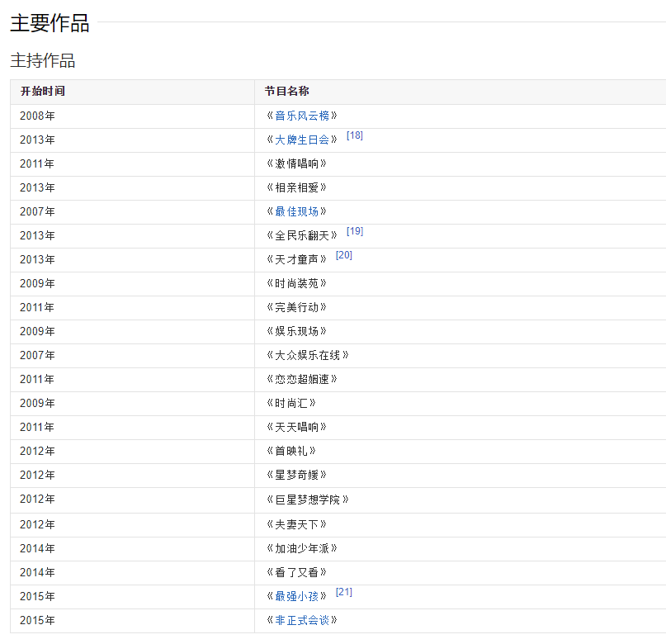Select the text 《巨星梦想学院》
Image resolution: width=666 pixels, height=644 pixels.
pyautogui.click(x=308, y=500)
